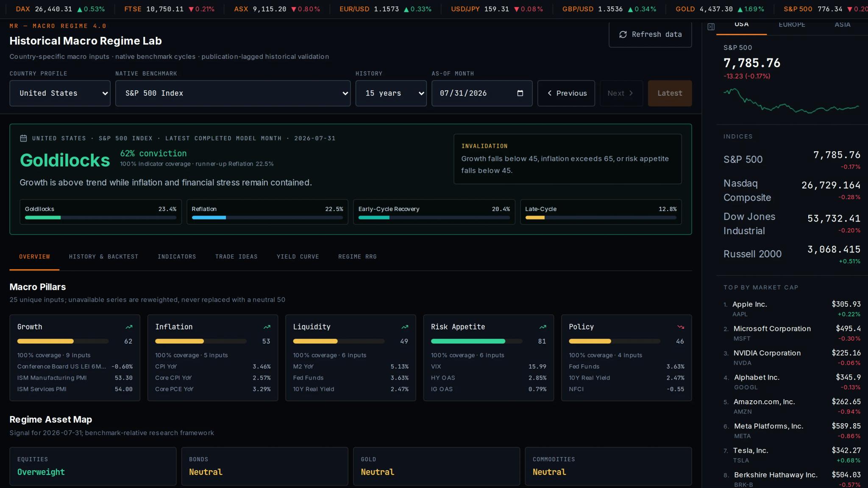868x488 pixels.
Task: Select the Dow Jones Industrial row
Action: click(792, 224)
